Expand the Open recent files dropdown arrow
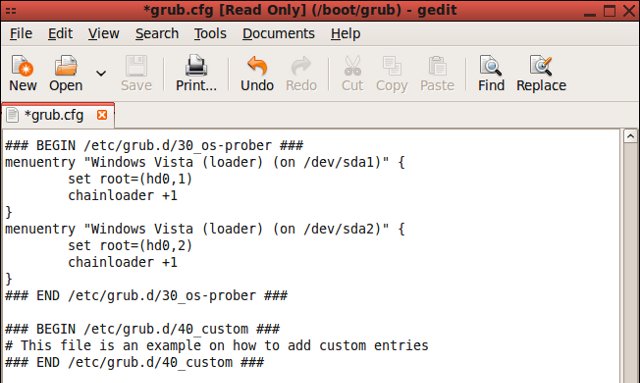 (x=101, y=73)
